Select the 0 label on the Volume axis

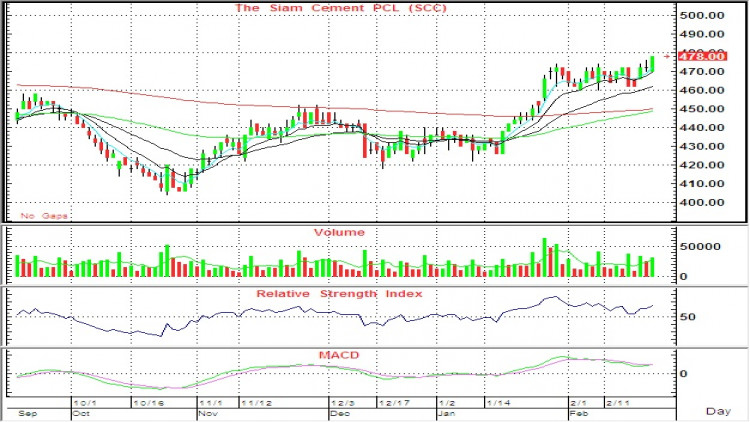[x=684, y=276]
